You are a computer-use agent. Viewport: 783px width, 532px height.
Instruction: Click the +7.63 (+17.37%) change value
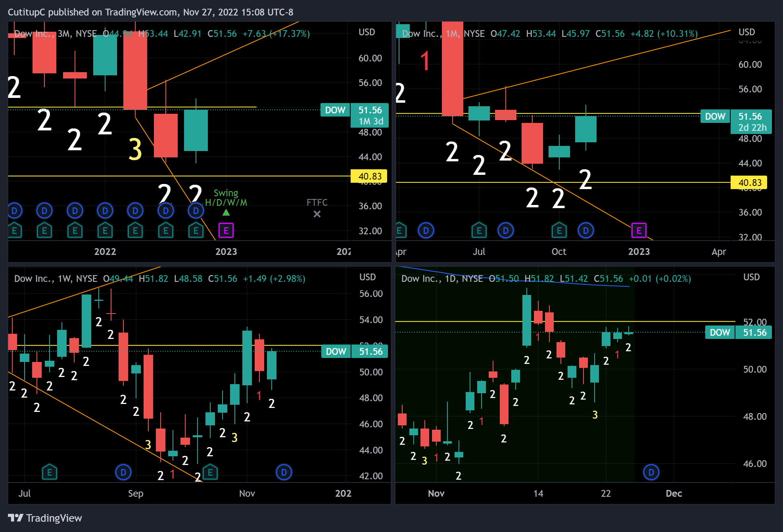(x=276, y=34)
